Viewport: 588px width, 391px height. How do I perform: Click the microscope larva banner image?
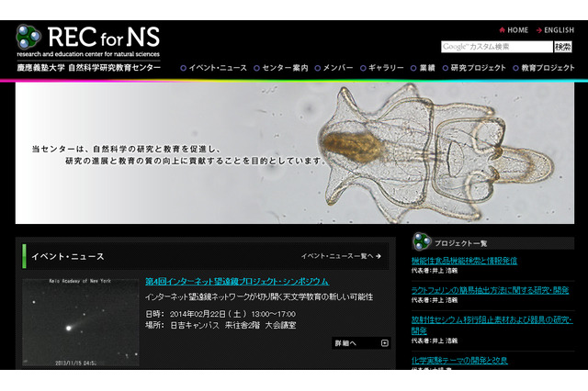pos(294,152)
